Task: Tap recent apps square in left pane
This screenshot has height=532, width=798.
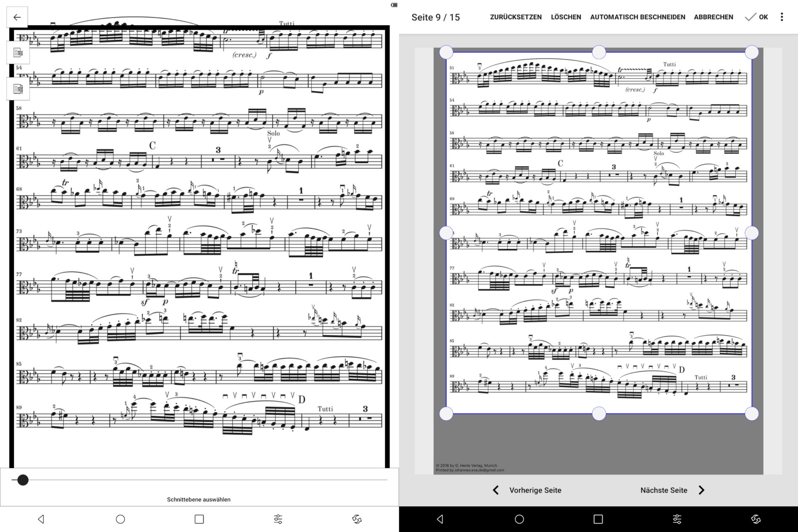Action: click(199, 519)
